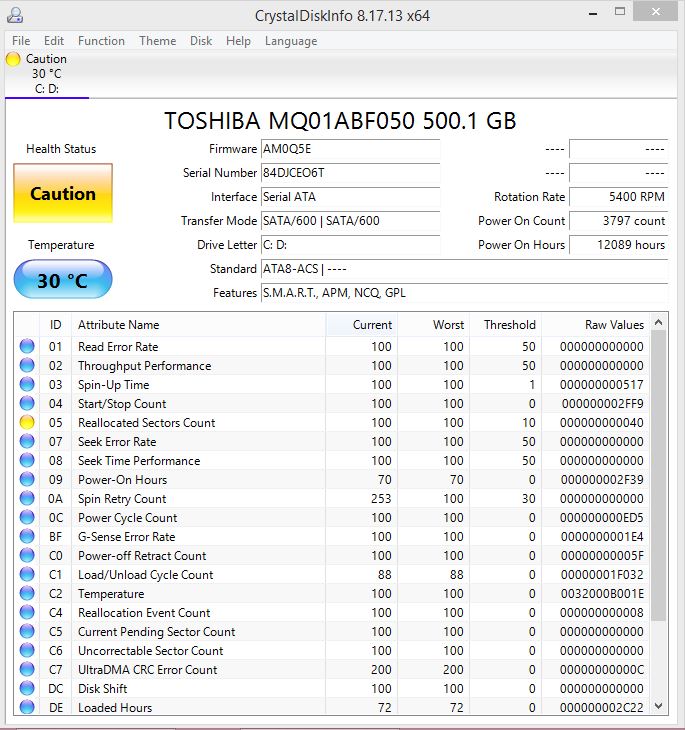The height and width of the screenshot is (730, 685).
Task: Select the yellow Caution disk status icon at top
Action: pos(13,59)
